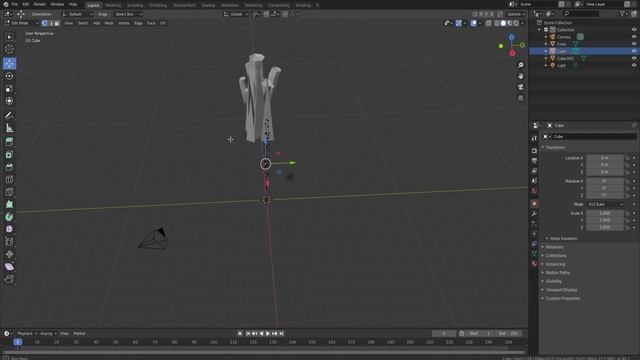Open the File menu
Image resolution: width=640 pixels, height=360 pixels.
[x=15, y=4]
